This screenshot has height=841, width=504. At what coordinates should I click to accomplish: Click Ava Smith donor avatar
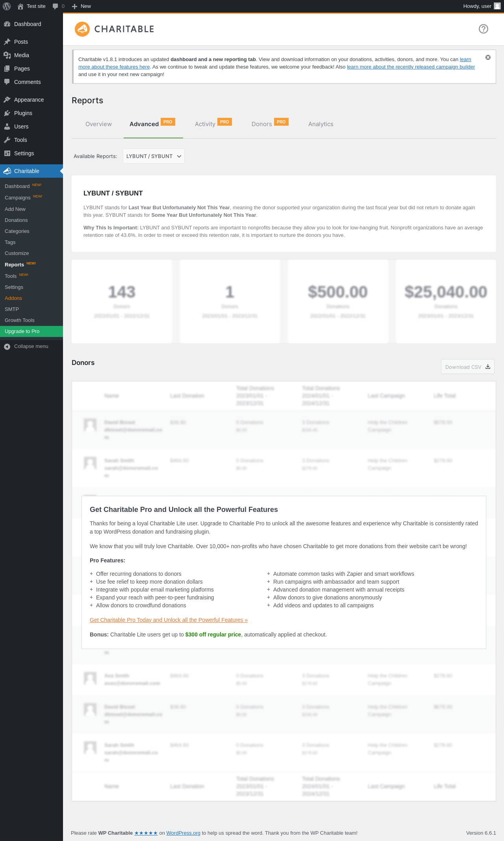pyautogui.click(x=90, y=678)
